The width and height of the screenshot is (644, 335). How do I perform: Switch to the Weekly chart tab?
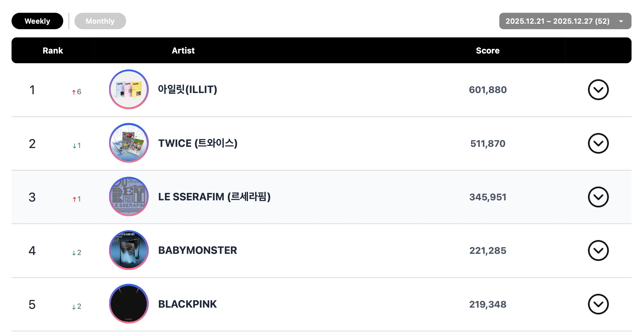(x=37, y=21)
